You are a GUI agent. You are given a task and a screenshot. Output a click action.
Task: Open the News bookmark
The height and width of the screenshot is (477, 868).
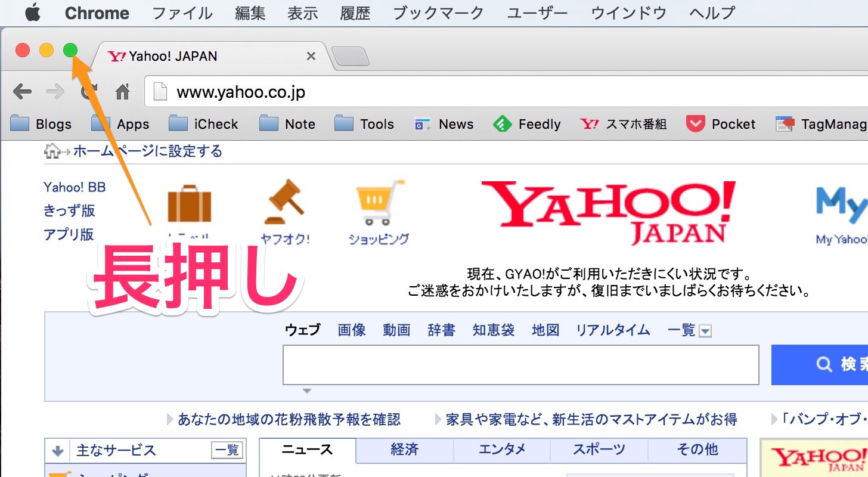[x=444, y=124]
